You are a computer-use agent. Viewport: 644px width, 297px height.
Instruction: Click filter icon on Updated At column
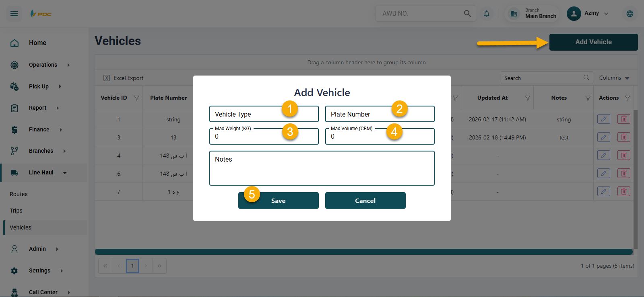click(x=527, y=98)
